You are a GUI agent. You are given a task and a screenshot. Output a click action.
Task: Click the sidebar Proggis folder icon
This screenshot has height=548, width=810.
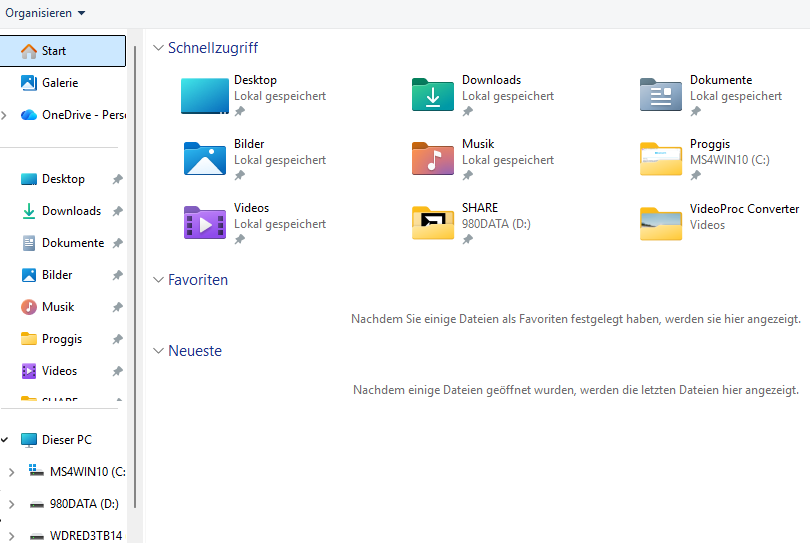click(x=29, y=339)
